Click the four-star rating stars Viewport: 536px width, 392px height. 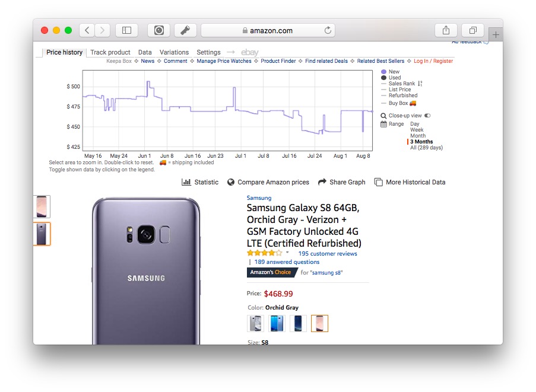click(265, 253)
